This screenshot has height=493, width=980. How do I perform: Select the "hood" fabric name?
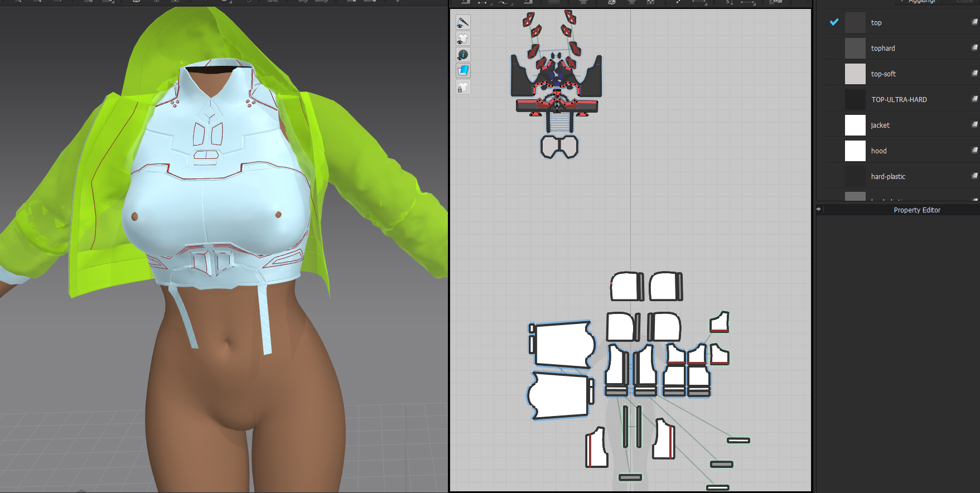tap(878, 151)
